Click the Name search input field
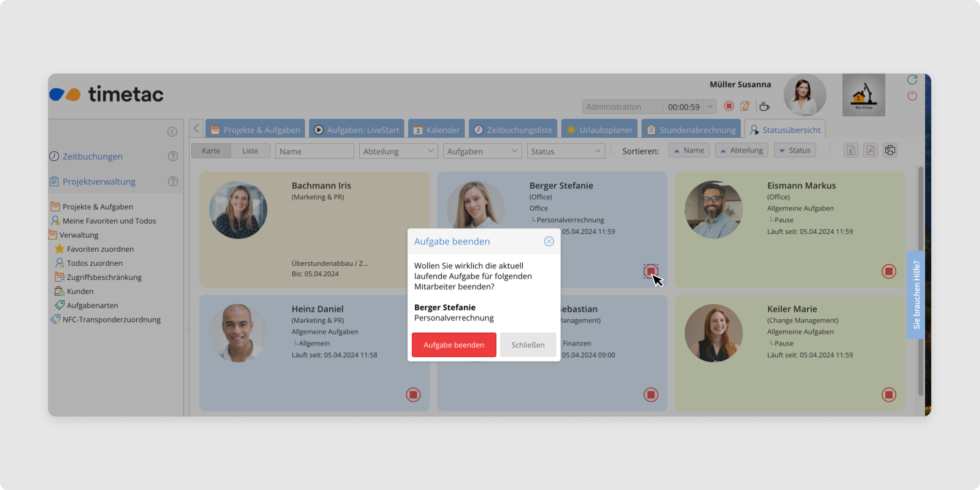 [x=314, y=151]
